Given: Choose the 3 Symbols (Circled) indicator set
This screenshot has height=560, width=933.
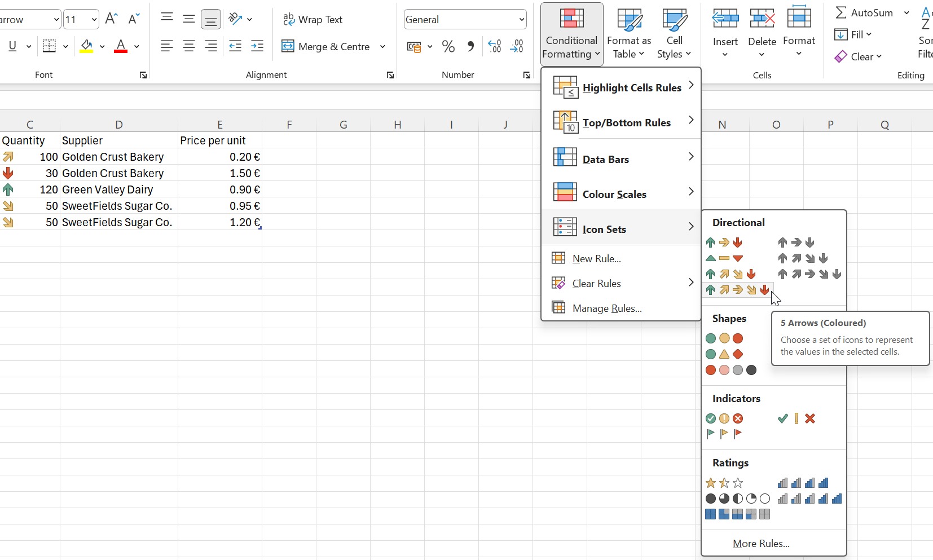Looking at the screenshot, I should 724,418.
